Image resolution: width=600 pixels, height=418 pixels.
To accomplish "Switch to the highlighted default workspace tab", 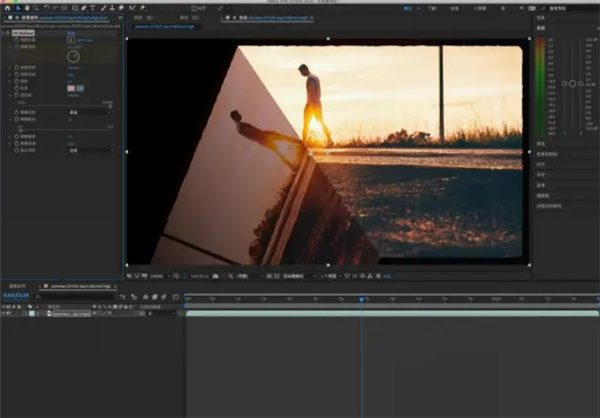I will tap(407, 8).
